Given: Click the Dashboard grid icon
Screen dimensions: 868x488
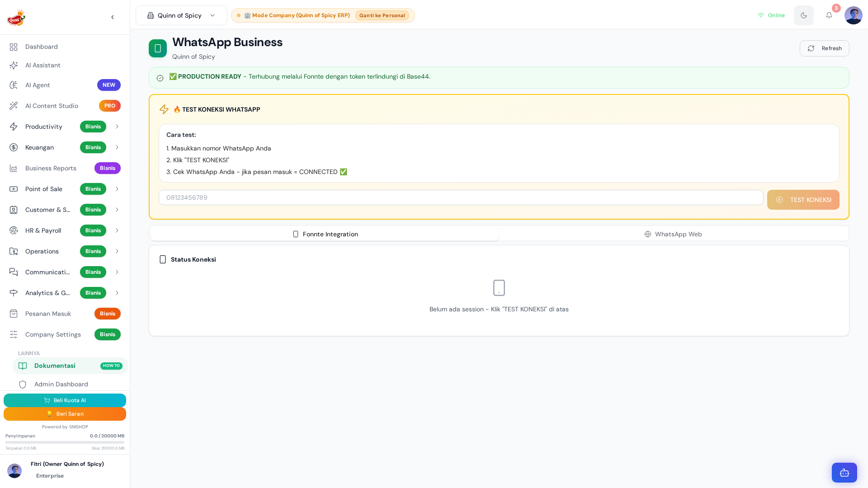Looking at the screenshot, I should [x=14, y=47].
